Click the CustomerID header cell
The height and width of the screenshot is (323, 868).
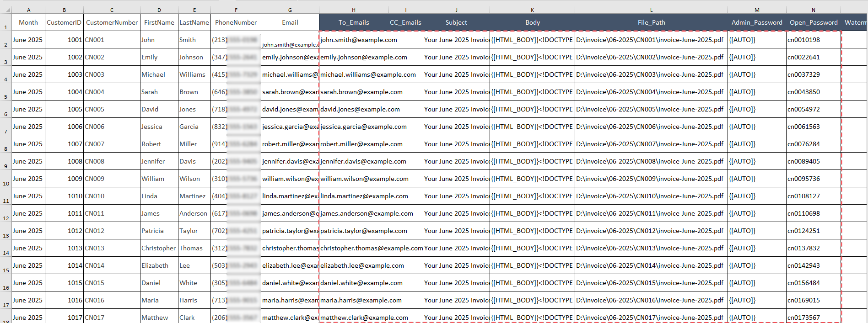pyautogui.click(x=64, y=22)
